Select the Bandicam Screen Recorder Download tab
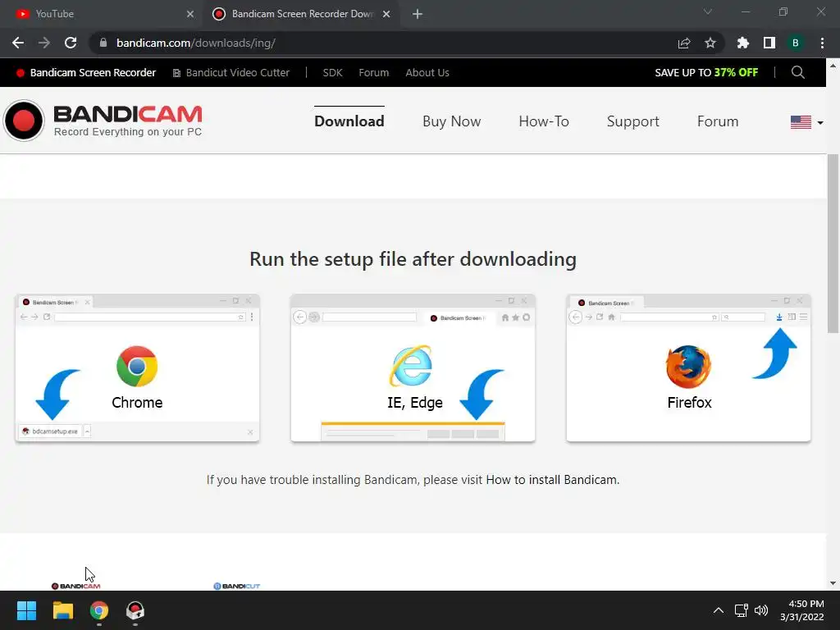Viewport: 840px width, 630px height. 300,14
